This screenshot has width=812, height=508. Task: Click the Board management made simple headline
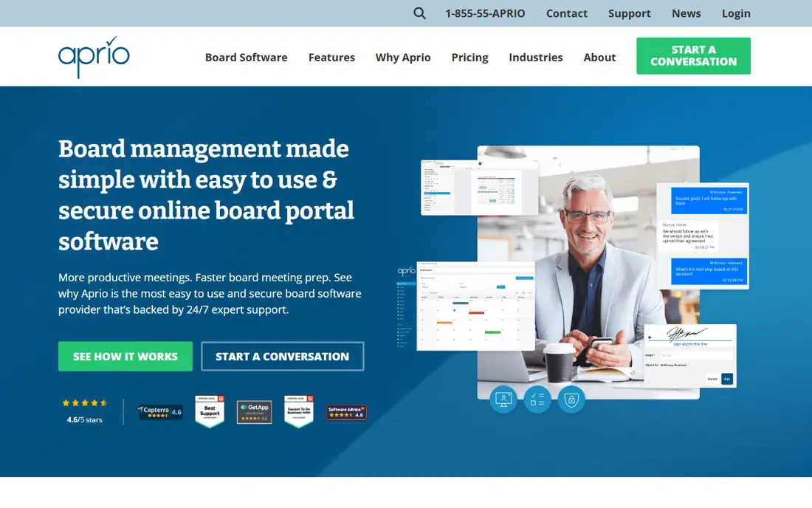tap(206, 195)
